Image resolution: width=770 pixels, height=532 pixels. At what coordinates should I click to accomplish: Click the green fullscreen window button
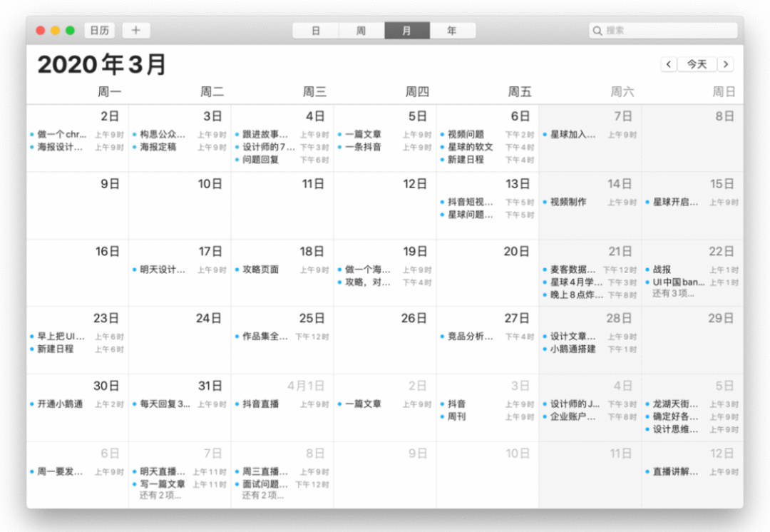[x=70, y=31]
